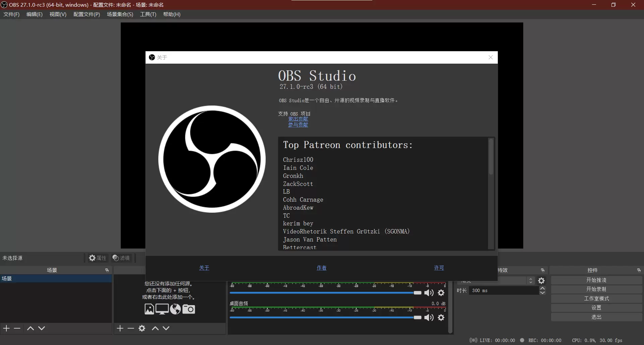Open source filters with the 滤镜 button
644x345 pixels.
coord(121,258)
